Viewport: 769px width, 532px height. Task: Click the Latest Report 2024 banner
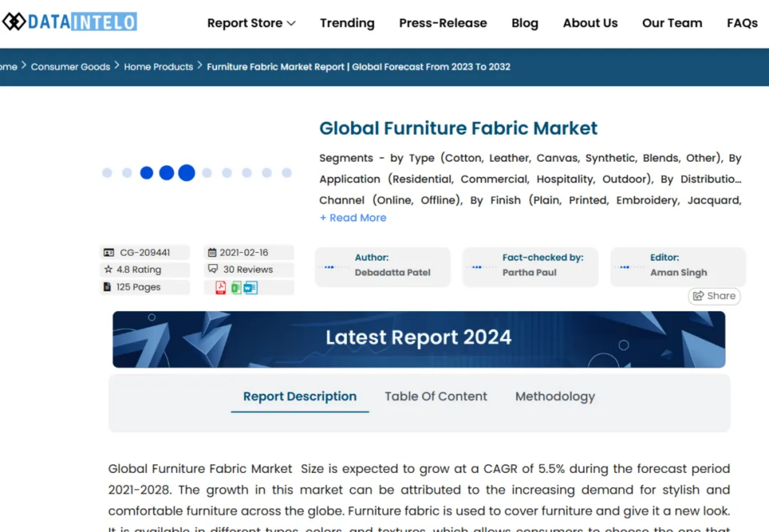click(x=419, y=339)
